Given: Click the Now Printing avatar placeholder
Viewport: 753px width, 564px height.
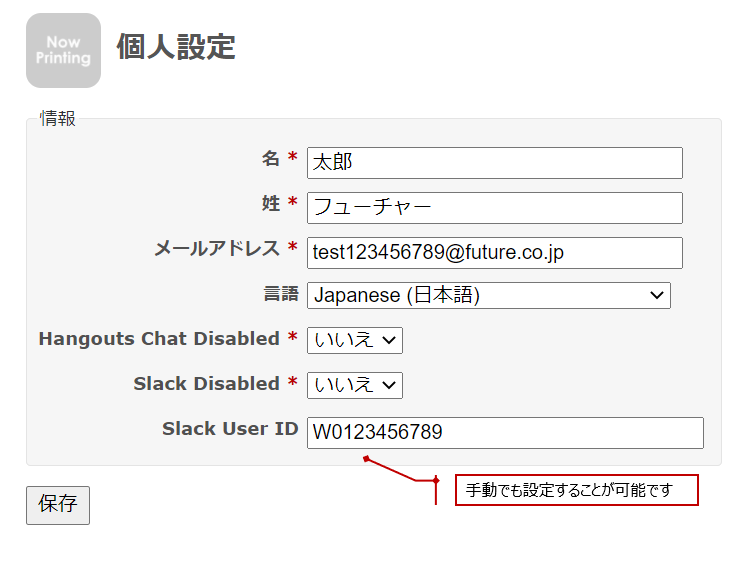Looking at the screenshot, I should [63, 50].
